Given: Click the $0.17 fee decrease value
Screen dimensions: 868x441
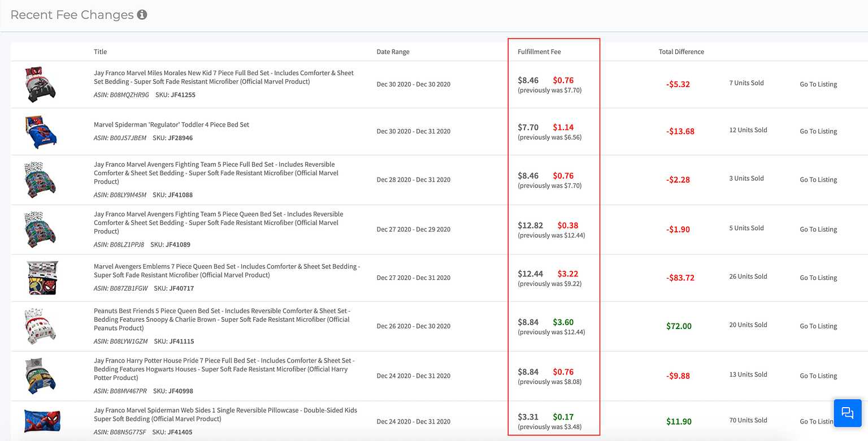Looking at the screenshot, I should coord(563,417).
